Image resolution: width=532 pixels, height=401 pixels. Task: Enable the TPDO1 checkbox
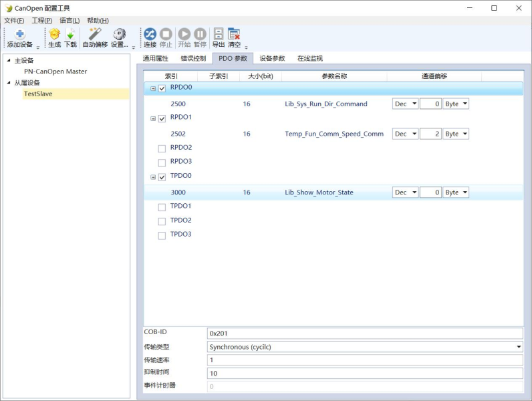162,207
